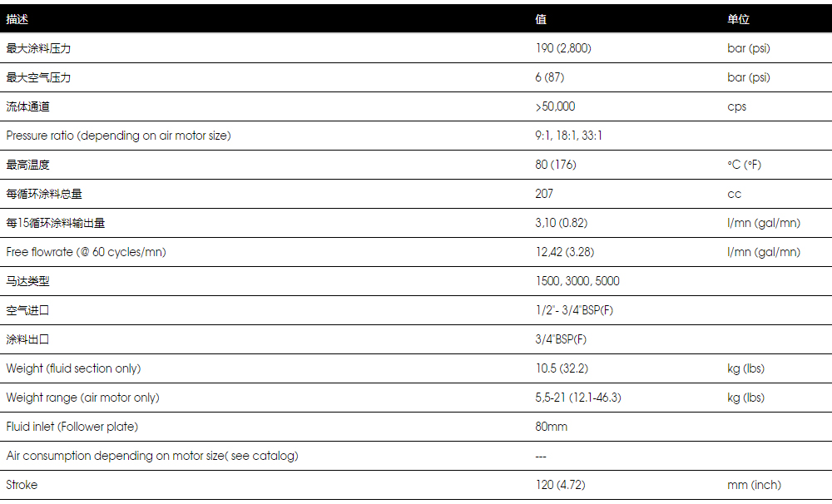This screenshot has width=832, height=504.
Task: Click the 单位 column header
Action: click(x=738, y=19)
